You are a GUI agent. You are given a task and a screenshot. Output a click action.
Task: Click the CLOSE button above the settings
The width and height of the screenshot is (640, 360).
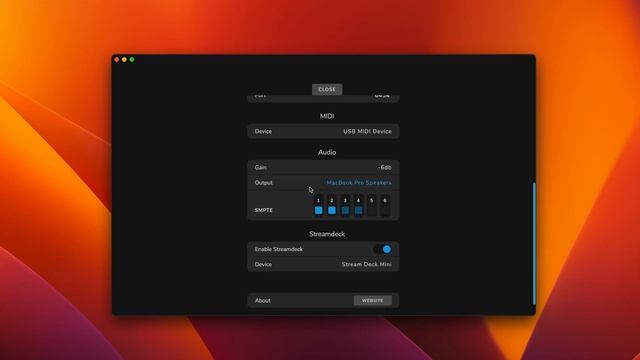point(327,89)
